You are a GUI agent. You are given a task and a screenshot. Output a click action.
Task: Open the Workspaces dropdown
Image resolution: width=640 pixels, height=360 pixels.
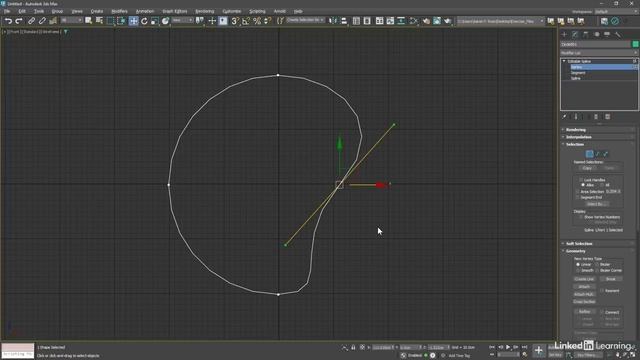pyautogui.click(x=616, y=11)
